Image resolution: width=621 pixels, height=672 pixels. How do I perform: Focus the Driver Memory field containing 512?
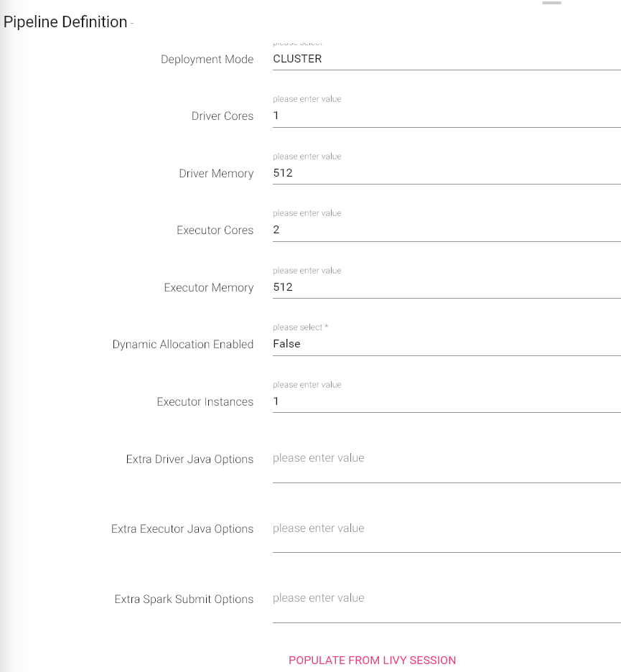tap(445, 173)
